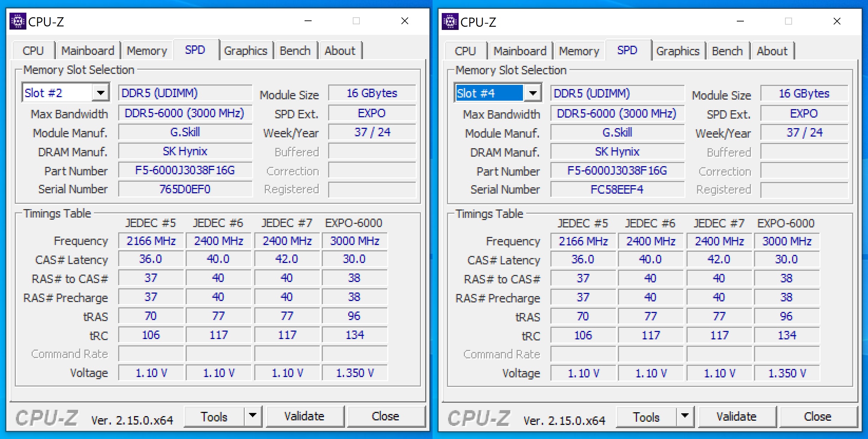
Task: Close left CPU-Z window with X
Action: pyautogui.click(x=405, y=21)
